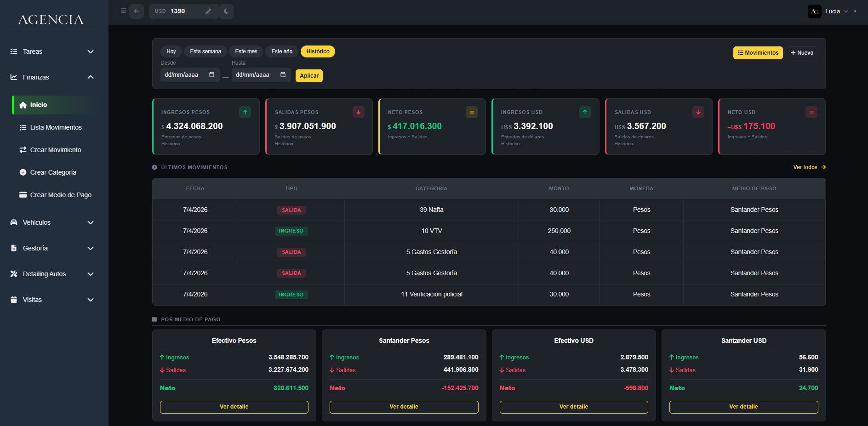Image resolution: width=868 pixels, height=426 pixels.
Task: Edit USD rate with pencil icon
Action: 208,11
